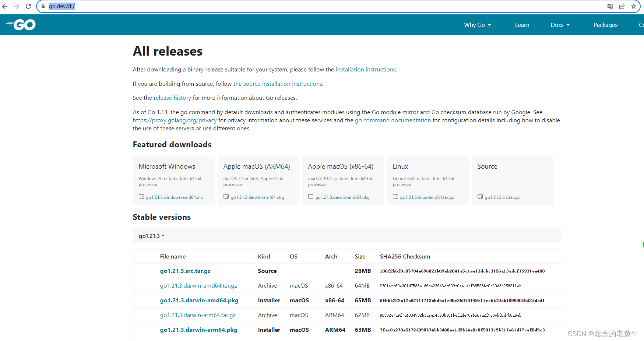Click download icon beside featured go1.21.3.darwin-amd64.pkg
Image resolution: width=644 pixels, height=341 pixels.
pos(311,197)
